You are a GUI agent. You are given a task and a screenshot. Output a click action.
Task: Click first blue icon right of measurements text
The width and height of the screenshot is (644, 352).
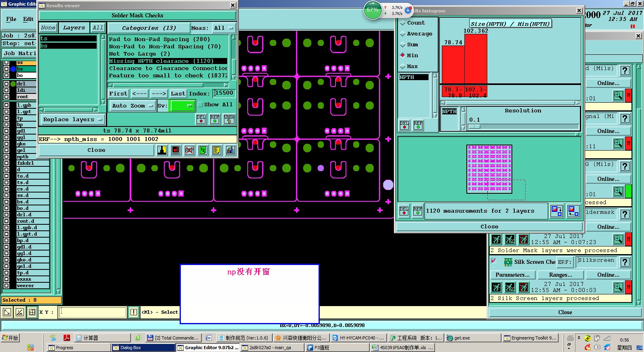point(557,211)
